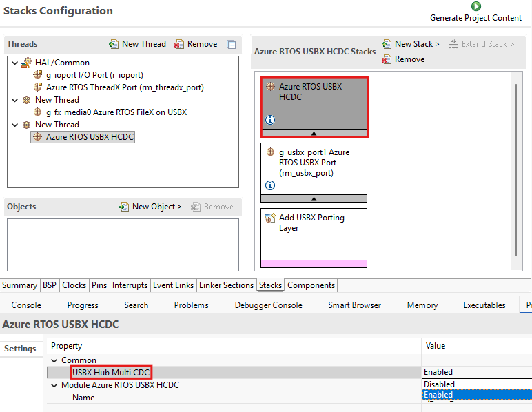This screenshot has height=412, width=532.
Task: Open USBX Hub Multi CDC value dropdown
Action: [x=477, y=372]
